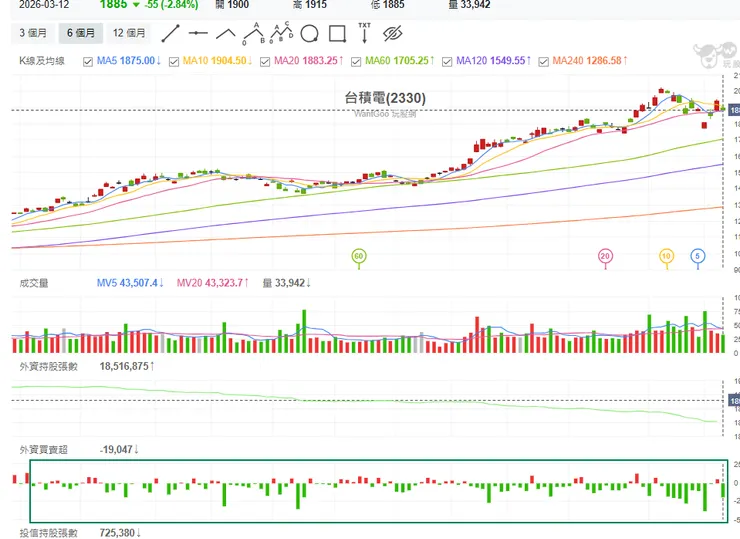740x539 pixels.
Task: Click the MA60 1705.25 value label
Action: [399, 61]
